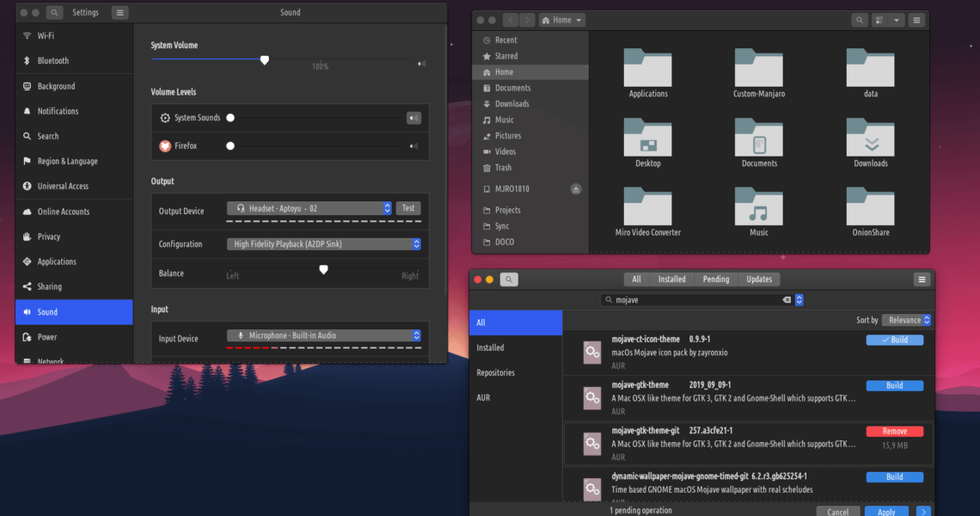Clear the mojave search text

(786, 300)
